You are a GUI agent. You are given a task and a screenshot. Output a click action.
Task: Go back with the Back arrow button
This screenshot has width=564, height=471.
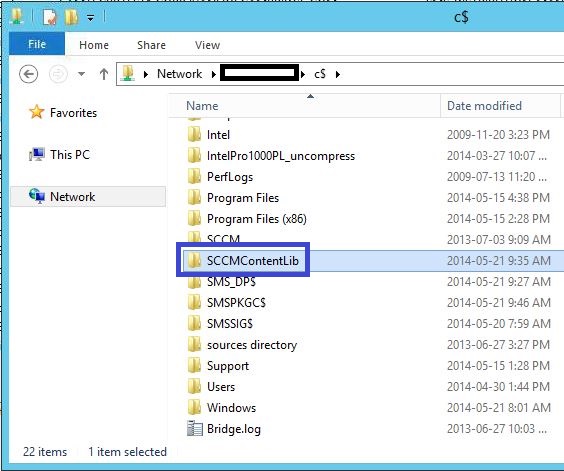28,74
